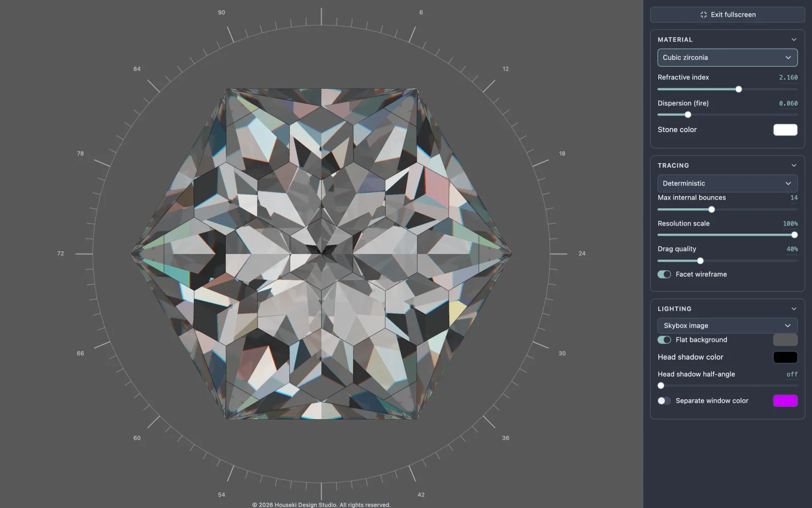Click the index dial label 30
Image resolution: width=812 pixels, height=508 pixels.
[x=562, y=354]
